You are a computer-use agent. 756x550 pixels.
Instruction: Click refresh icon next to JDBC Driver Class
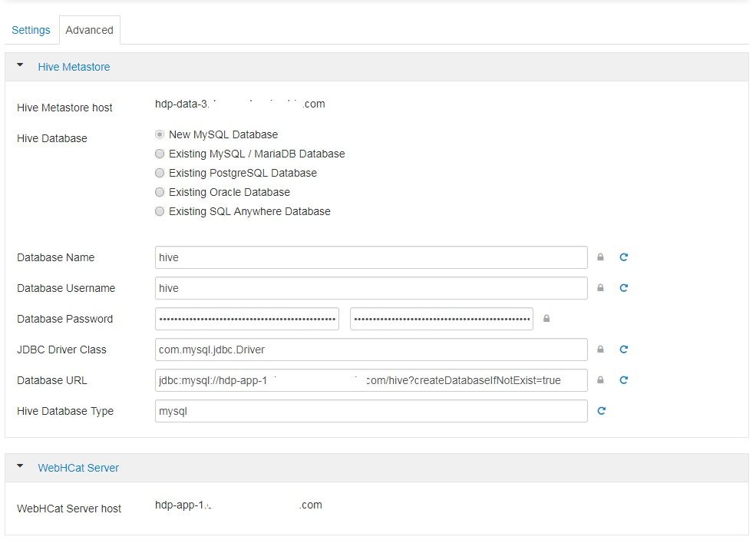coord(624,350)
